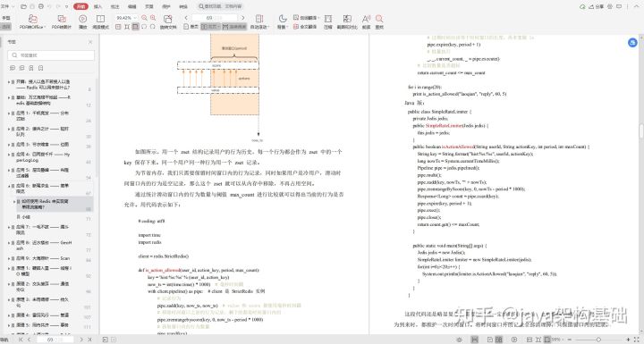Open the auto-scroll tool
644x344 pixels.
(259, 21)
